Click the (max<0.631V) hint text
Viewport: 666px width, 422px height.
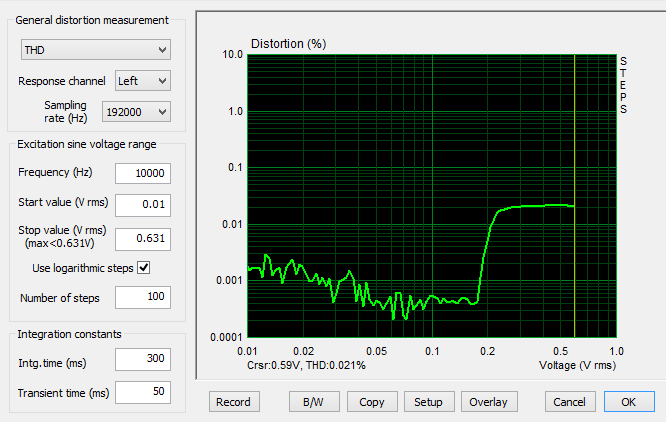[59, 243]
